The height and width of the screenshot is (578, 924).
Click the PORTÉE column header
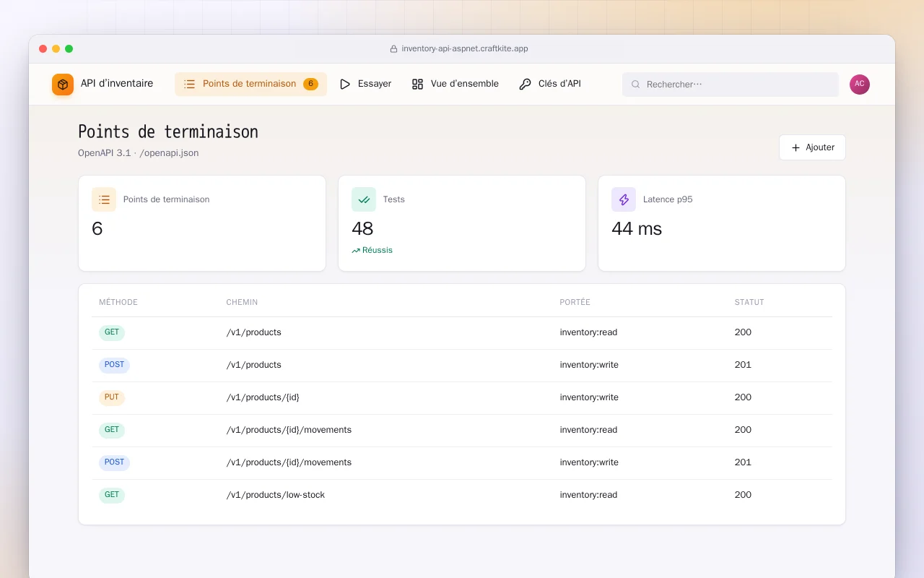tap(575, 303)
